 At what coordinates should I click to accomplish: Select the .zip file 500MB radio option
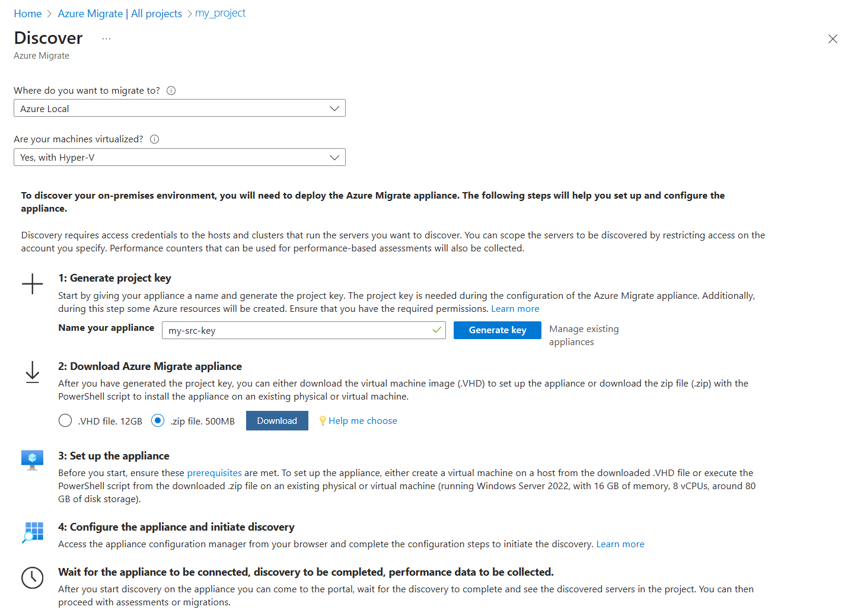coord(158,421)
